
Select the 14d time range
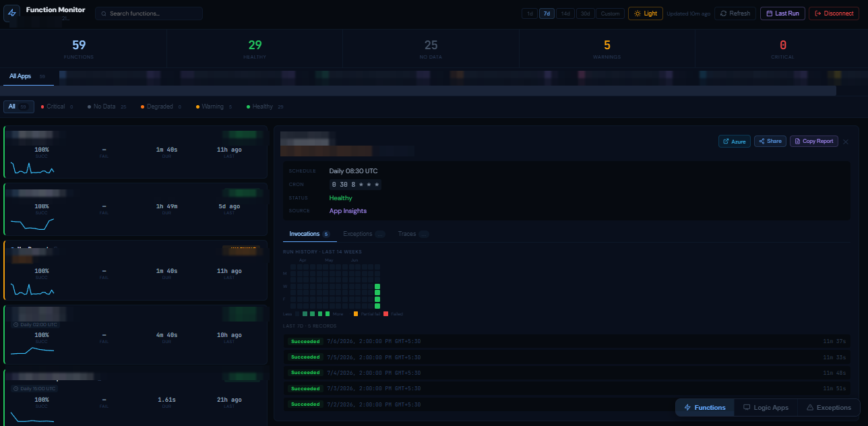tap(565, 13)
